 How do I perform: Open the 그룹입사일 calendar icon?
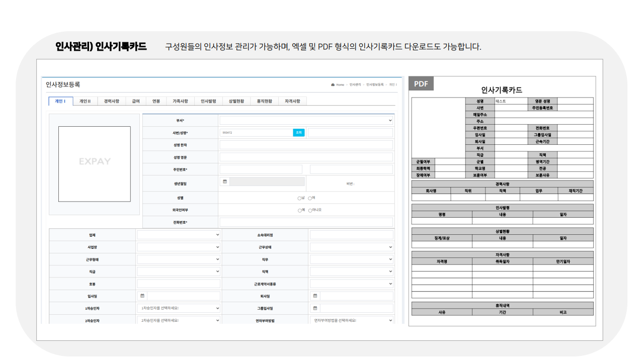315,308
